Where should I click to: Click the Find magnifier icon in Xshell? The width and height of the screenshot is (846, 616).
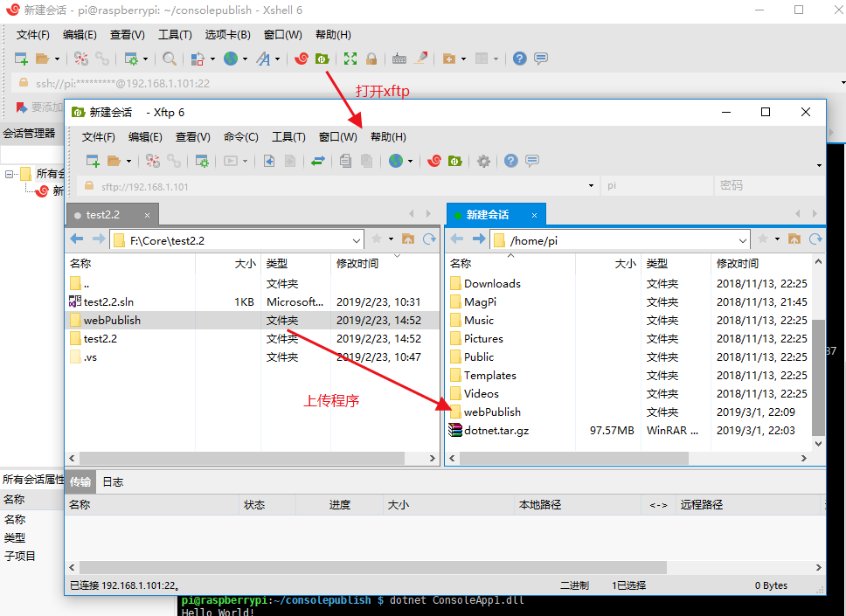click(x=170, y=59)
